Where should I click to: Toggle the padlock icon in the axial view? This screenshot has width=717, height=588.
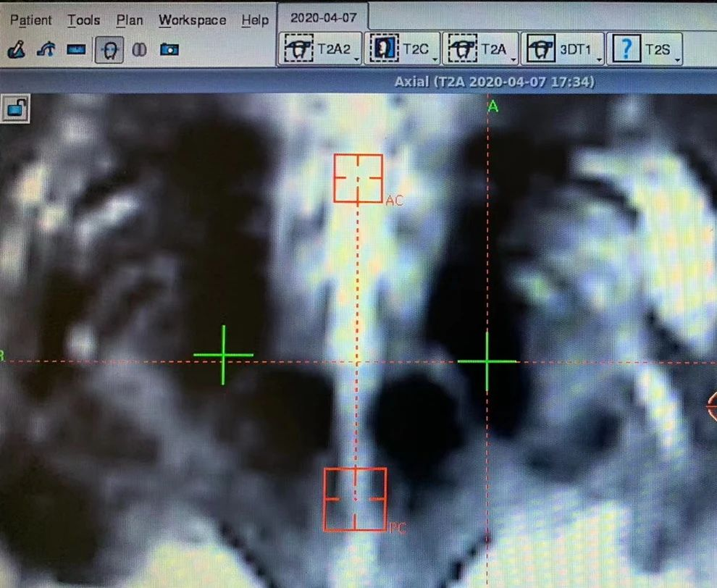click(x=15, y=109)
